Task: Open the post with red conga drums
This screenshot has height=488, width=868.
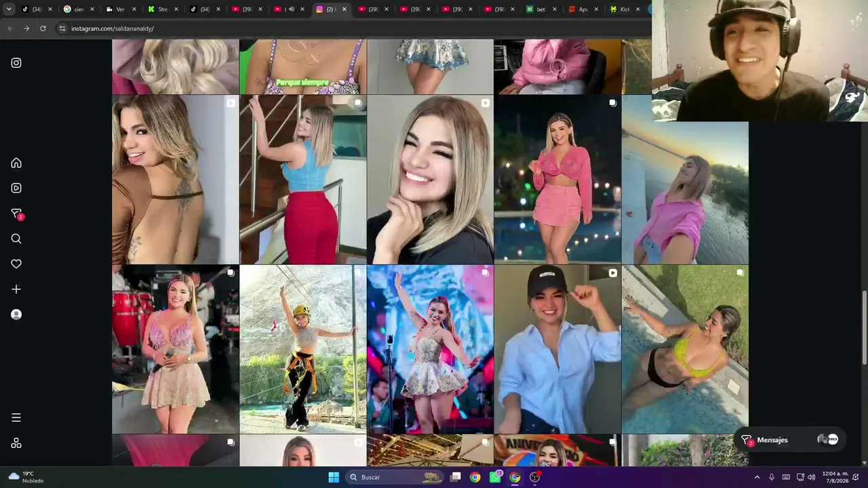Action: 176,349
